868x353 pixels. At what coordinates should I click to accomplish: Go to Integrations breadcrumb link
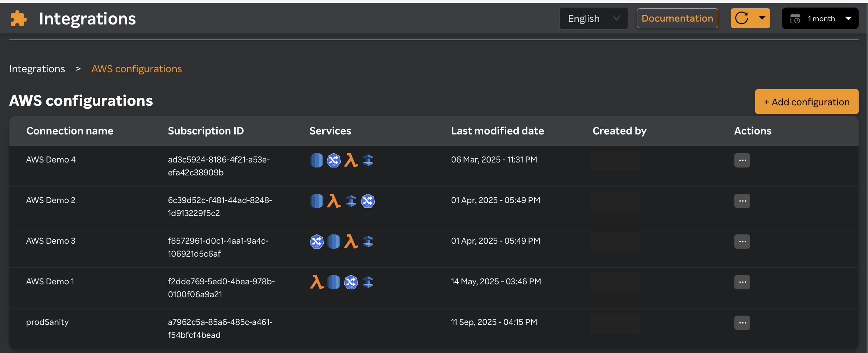click(37, 69)
